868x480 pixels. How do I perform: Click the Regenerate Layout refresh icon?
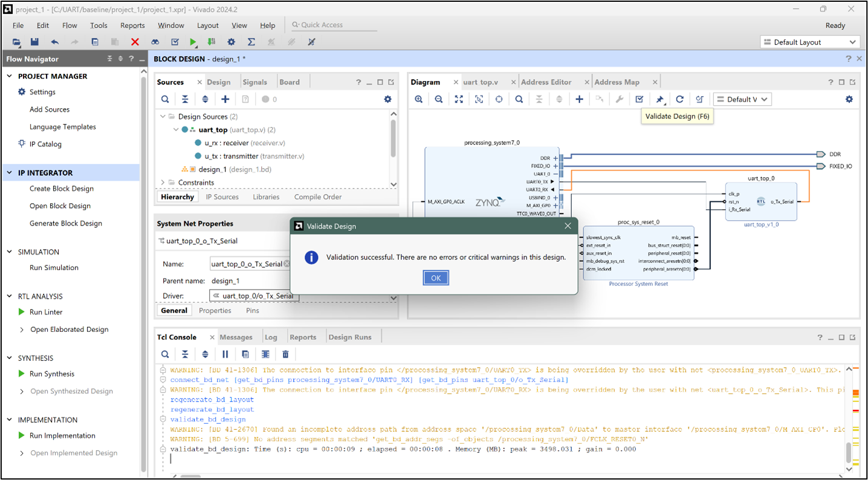(679, 99)
